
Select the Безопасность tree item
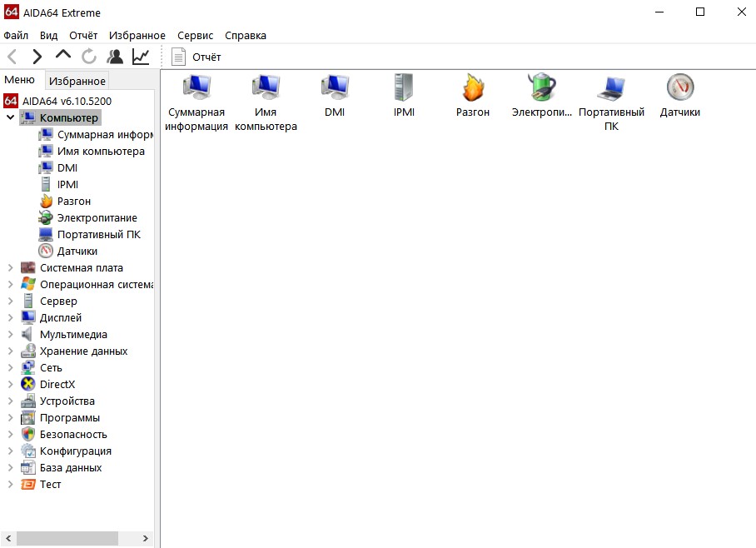(73, 435)
